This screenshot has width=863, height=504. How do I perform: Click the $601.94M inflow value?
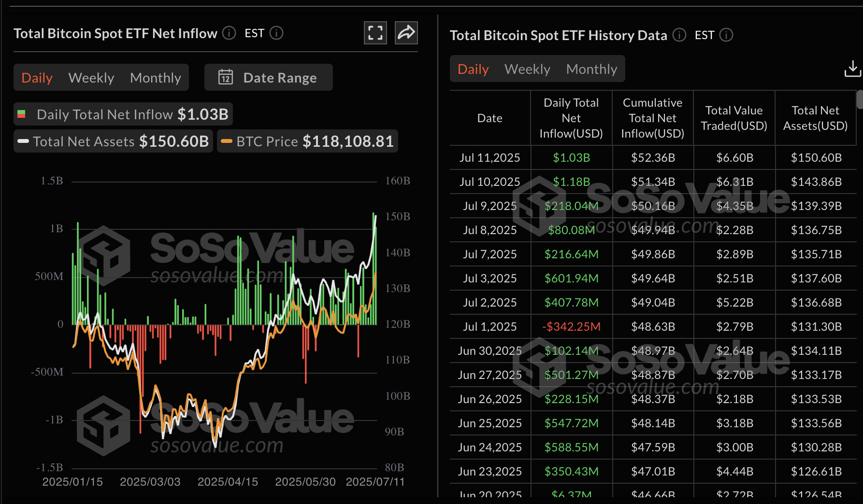571,278
